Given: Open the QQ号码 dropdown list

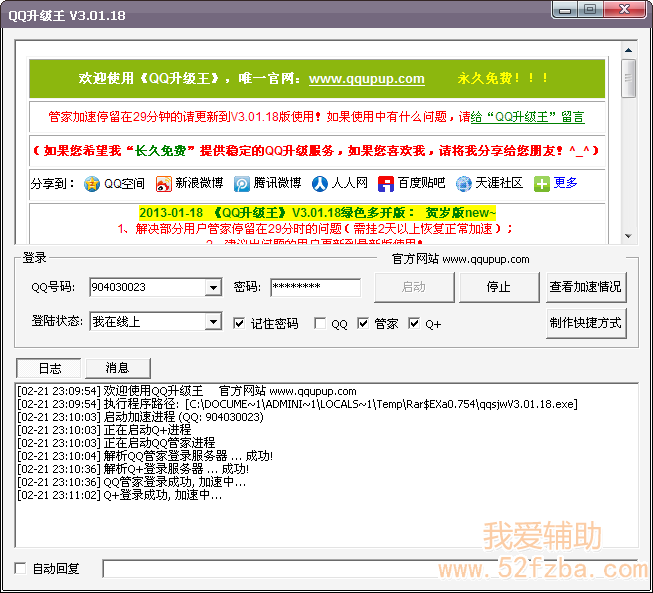Looking at the screenshot, I should pyautogui.click(x=213, y=287).
